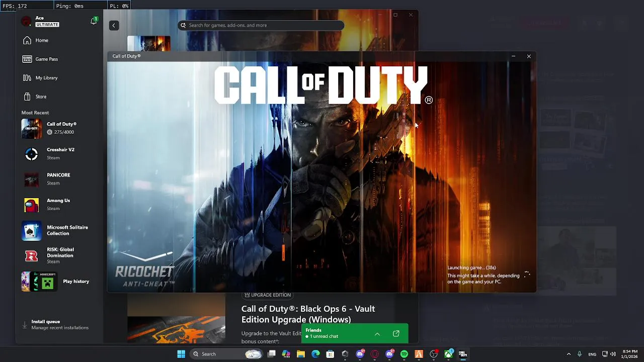Open the Install queue
The image size is (644, 362).
click(59, 325)
